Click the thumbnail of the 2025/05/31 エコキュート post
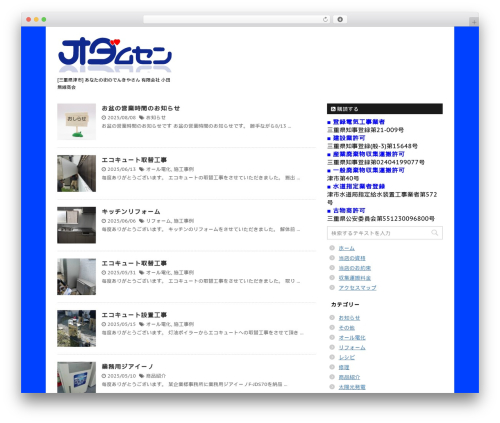500x423 pixels. click(x=76, y=277)
